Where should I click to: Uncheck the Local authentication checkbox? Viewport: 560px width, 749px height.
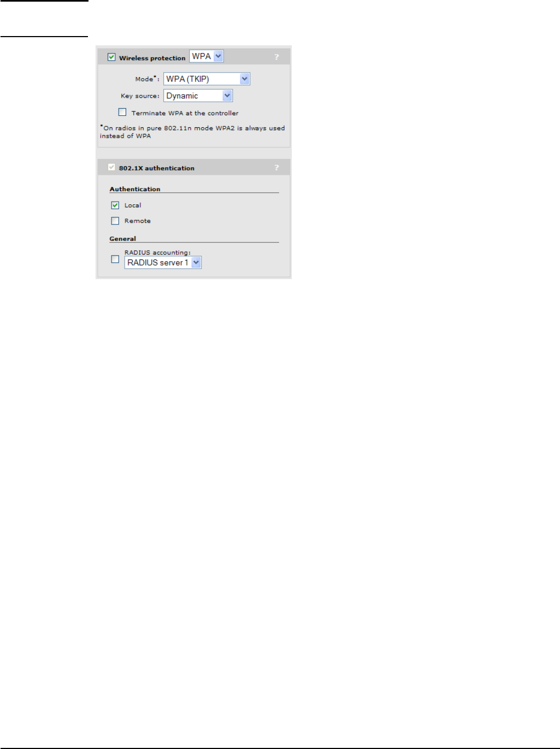(x=115, y=205)
